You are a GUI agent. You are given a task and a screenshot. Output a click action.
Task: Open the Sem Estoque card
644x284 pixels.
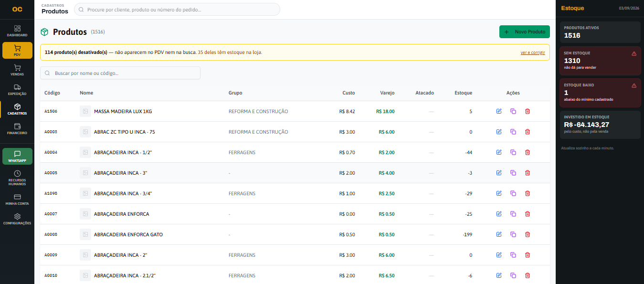point(600,61)
